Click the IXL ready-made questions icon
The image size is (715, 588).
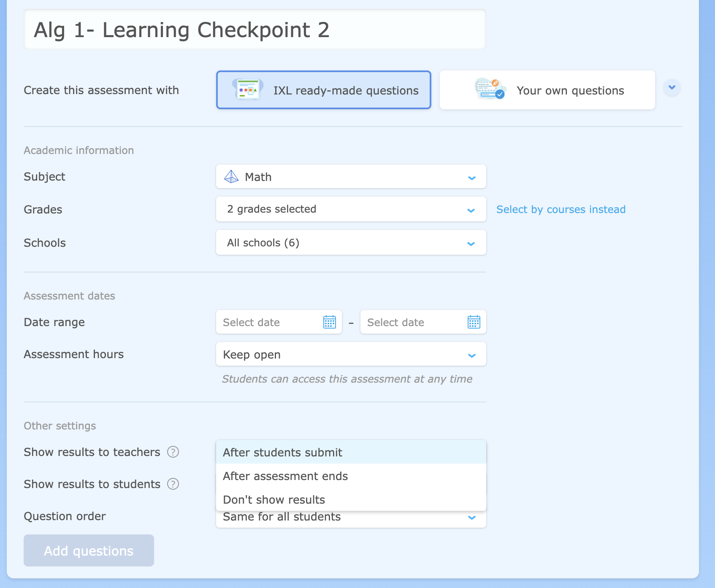(248, 89)
